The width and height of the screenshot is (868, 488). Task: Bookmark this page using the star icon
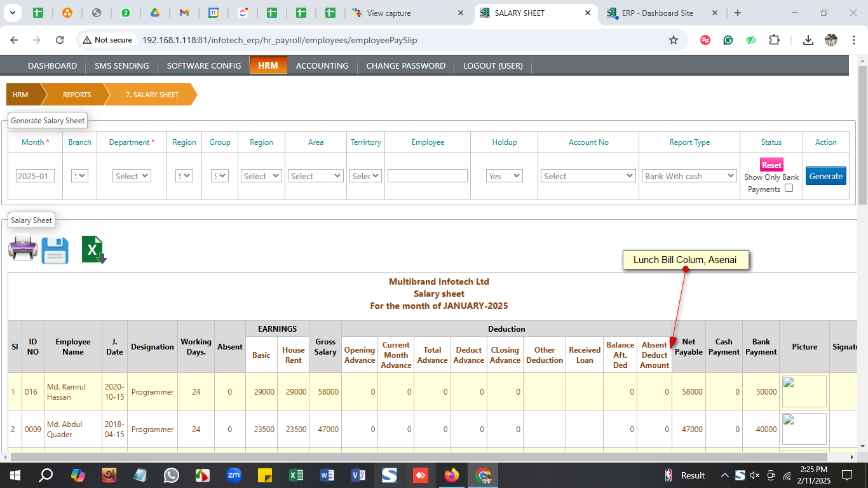(x=674, y=40)
